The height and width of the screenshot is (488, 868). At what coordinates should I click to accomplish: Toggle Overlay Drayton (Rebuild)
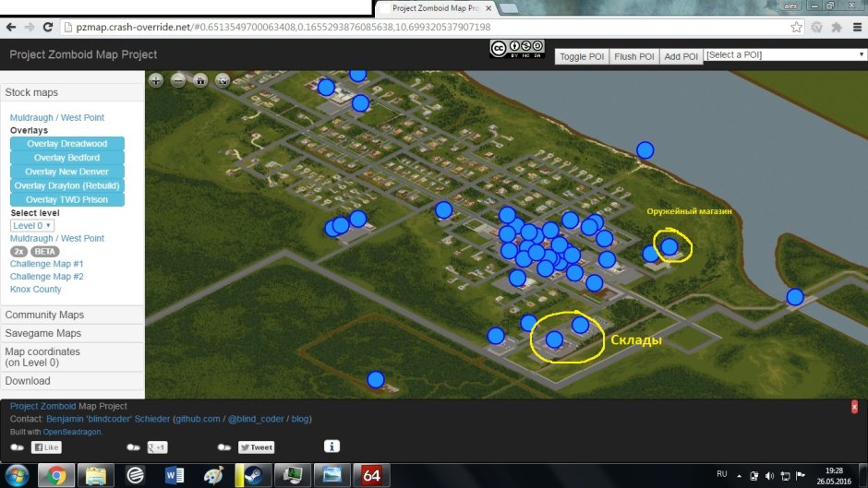pyautogui.click(x=67, y=185)
